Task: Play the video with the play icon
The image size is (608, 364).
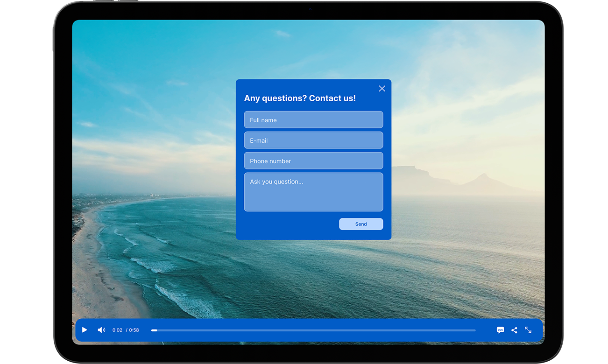Action: tap(85, 330)
